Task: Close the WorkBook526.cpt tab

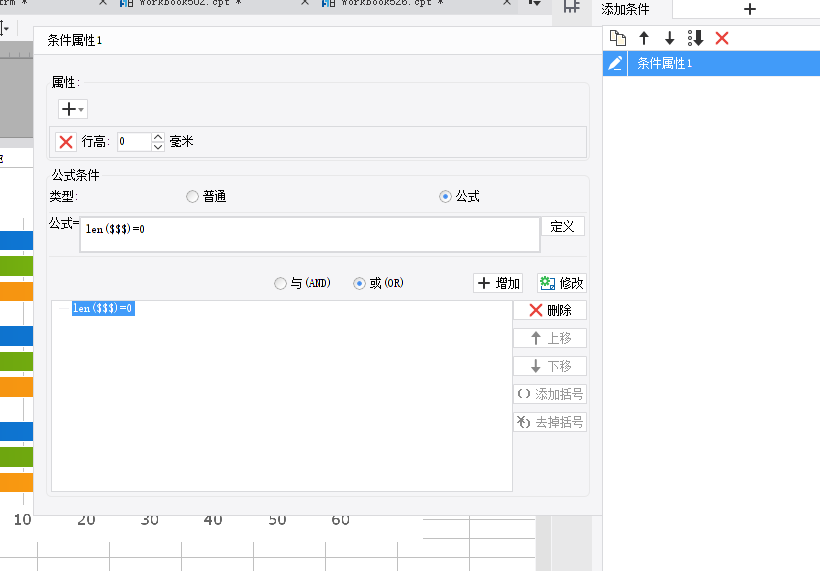Action: (x=507, y=3)
